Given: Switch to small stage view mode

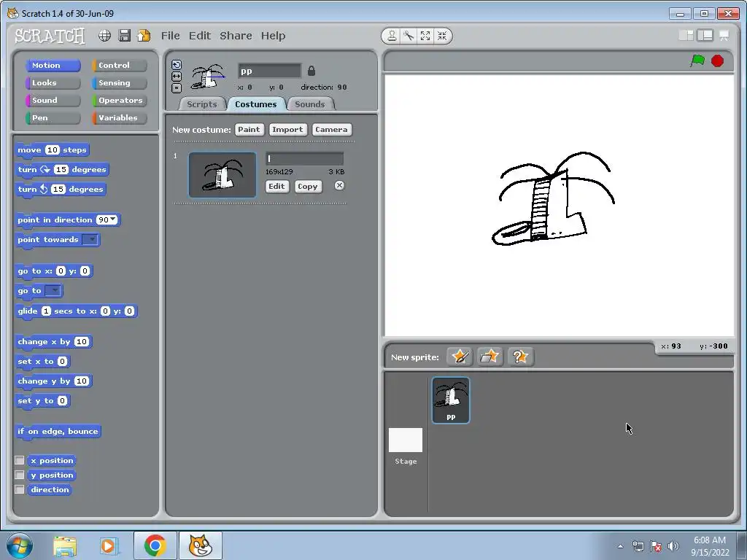Looking at the screenshot, I should click(x=686, y=35).
